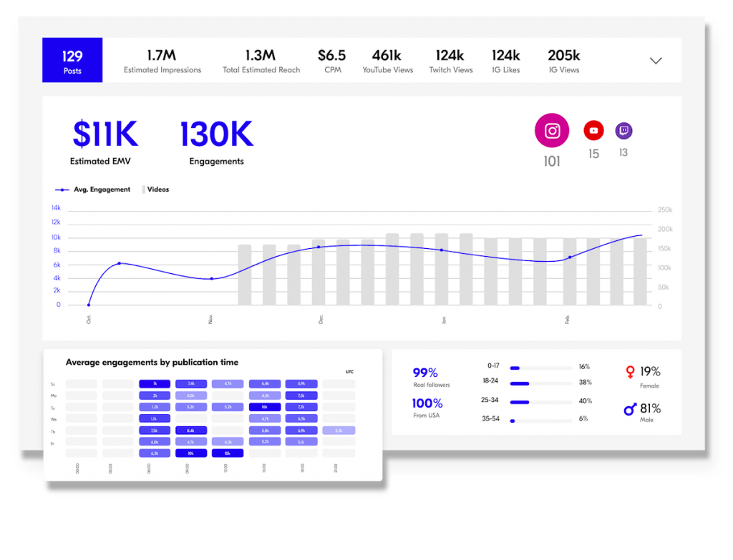Click the Thursday 8.4k heatmap cell

[x=190, y=431]
